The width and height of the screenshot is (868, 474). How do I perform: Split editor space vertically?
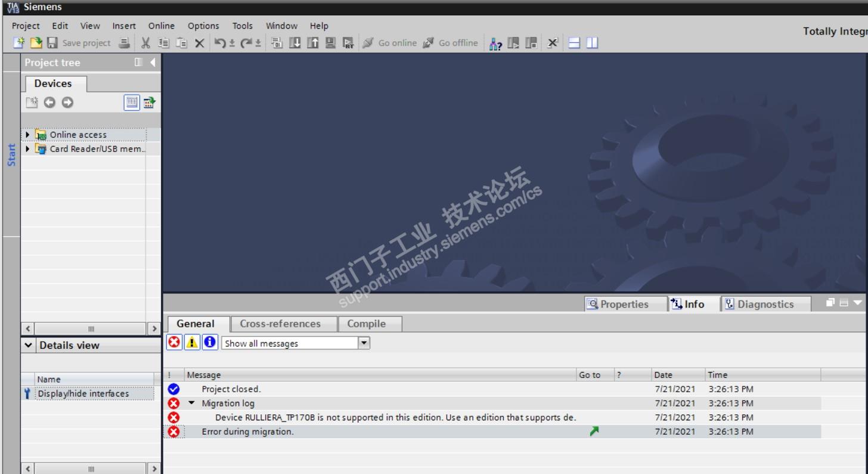point(592,43)
